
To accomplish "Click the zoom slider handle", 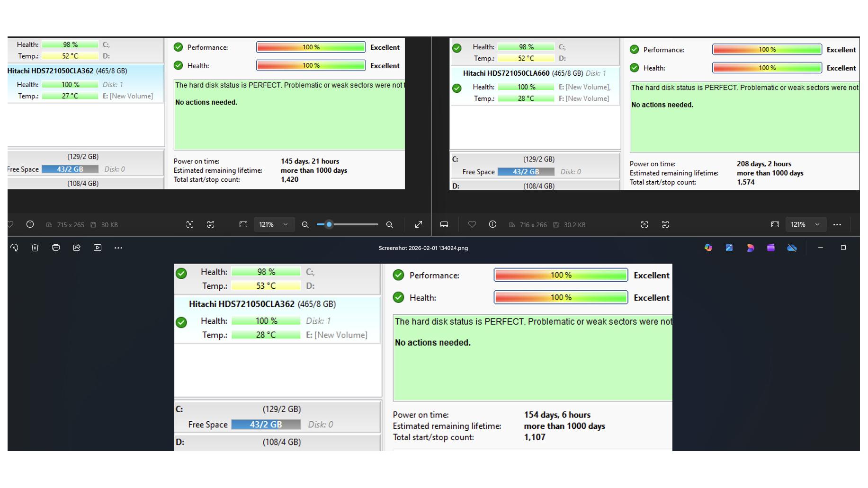I will pyautogui.click(x=329, y=225).
